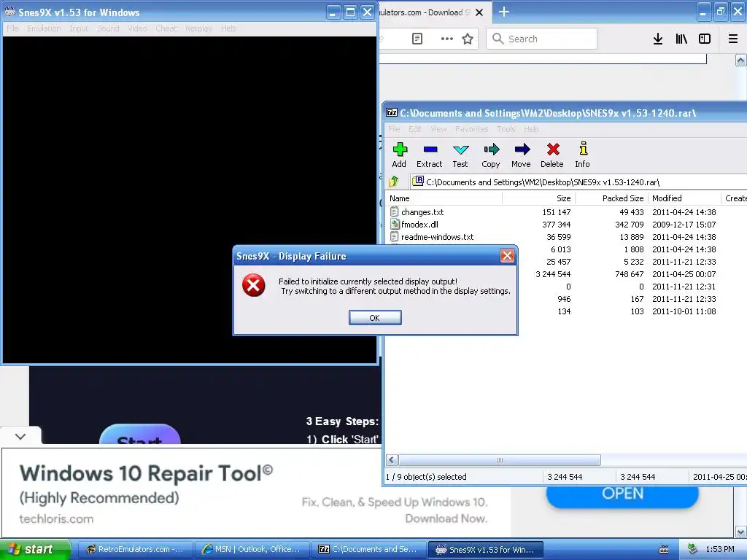Open the Firefox hamburger menu
The height and width of the screenshot is (560, 747).
tap(733, 39)
